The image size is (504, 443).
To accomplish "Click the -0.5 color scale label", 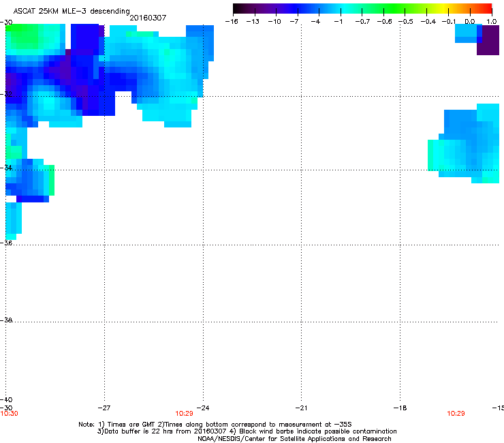I will [x=406, y=22].
